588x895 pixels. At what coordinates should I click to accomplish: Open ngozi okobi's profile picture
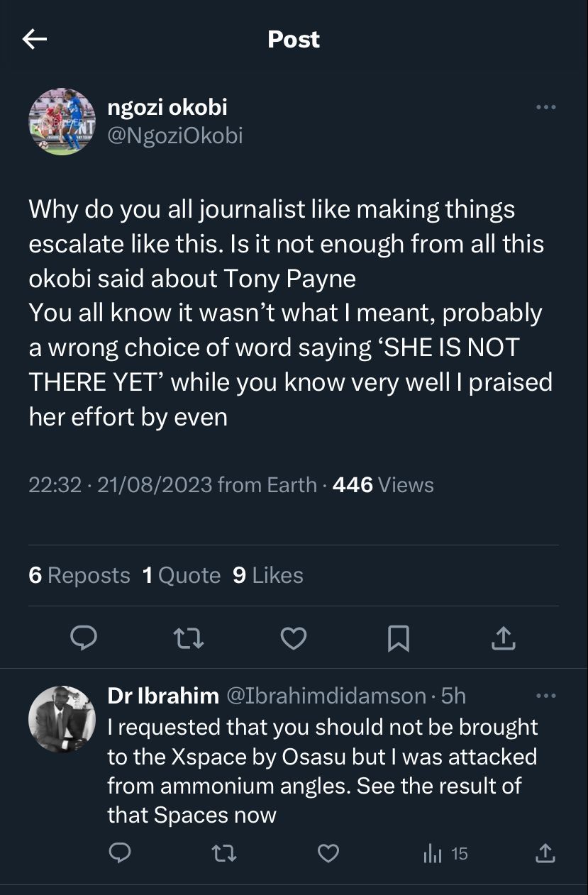[62, 122]
